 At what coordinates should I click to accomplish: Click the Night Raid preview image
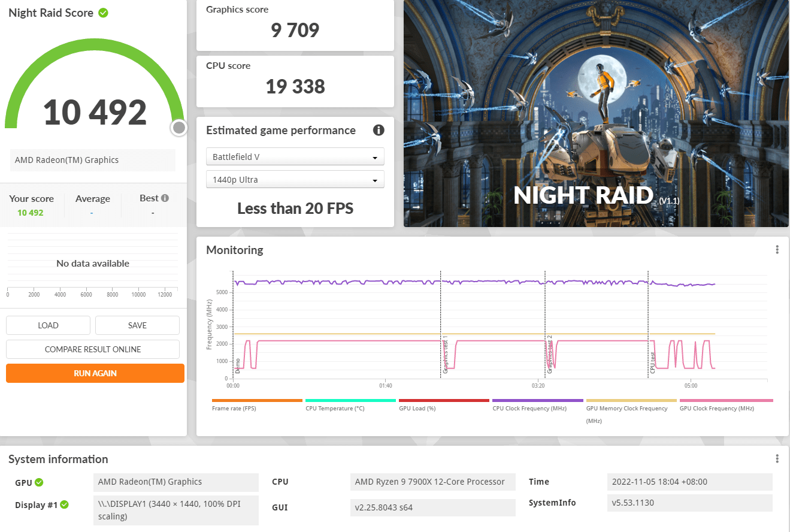(x=596, y=113)
